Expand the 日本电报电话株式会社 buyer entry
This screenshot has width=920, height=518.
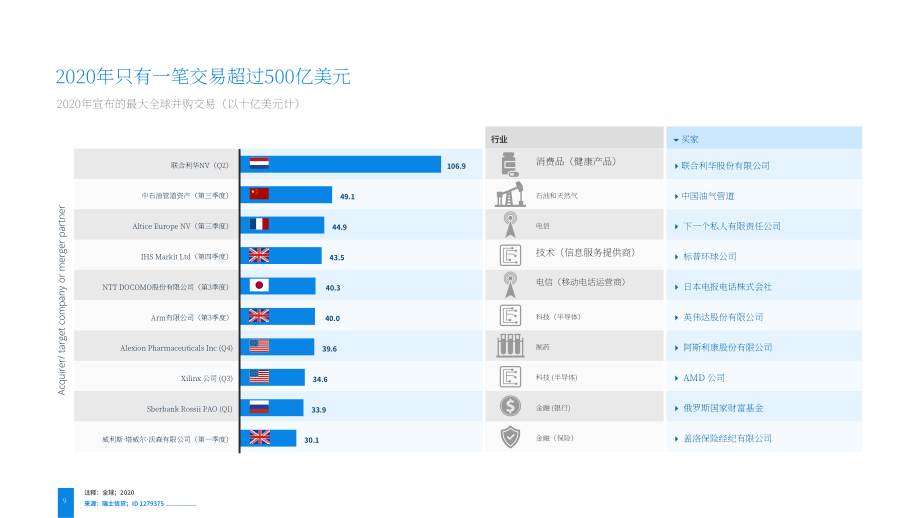(677, 287)
